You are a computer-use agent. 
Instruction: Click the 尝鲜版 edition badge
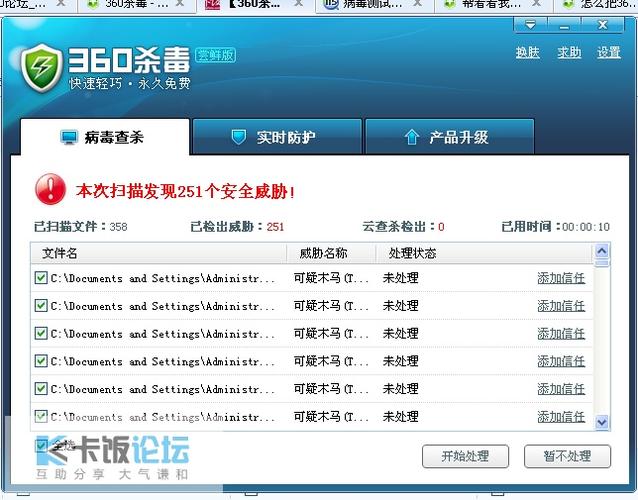point(216,55)
